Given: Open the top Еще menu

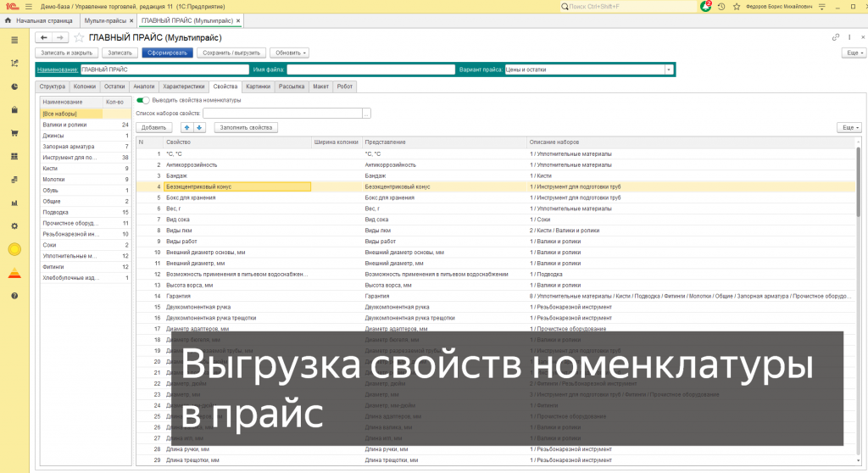Looking at the screenshot, I should coord(853,53).
